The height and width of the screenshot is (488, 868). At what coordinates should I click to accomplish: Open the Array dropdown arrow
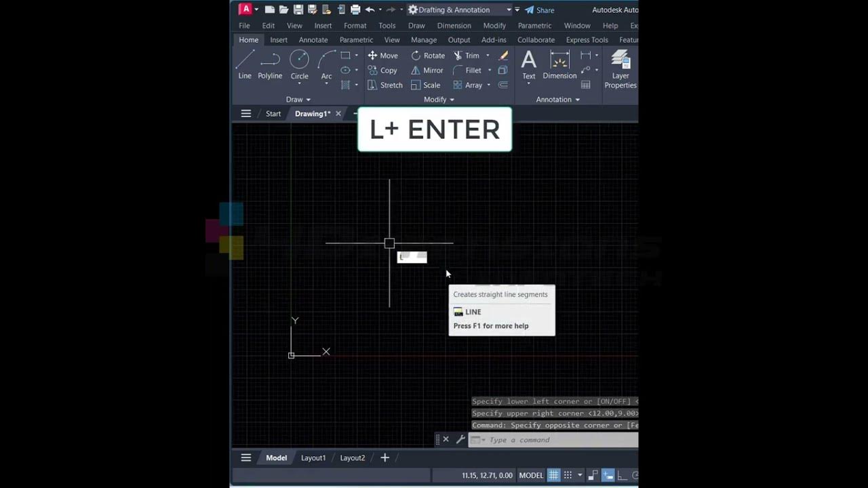click(x=490, y=85)
